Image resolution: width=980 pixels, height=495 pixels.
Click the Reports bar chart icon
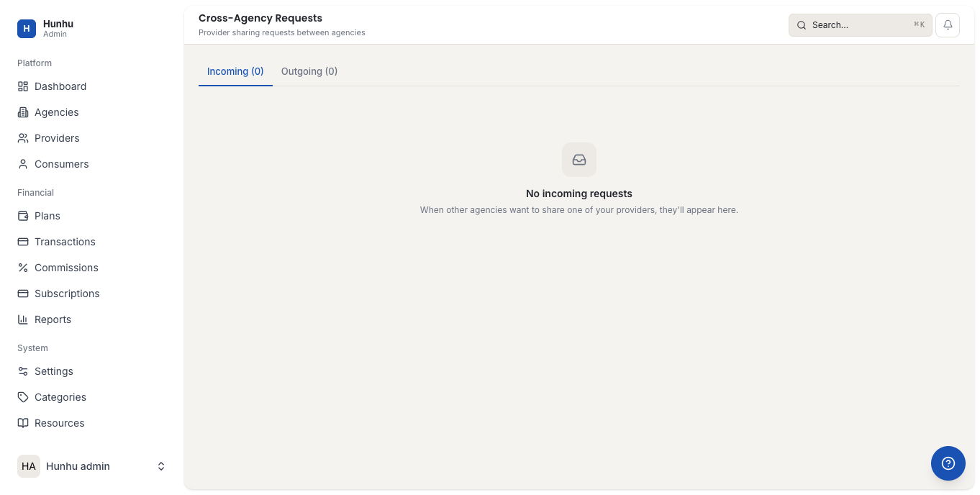(x=23, y=319)
